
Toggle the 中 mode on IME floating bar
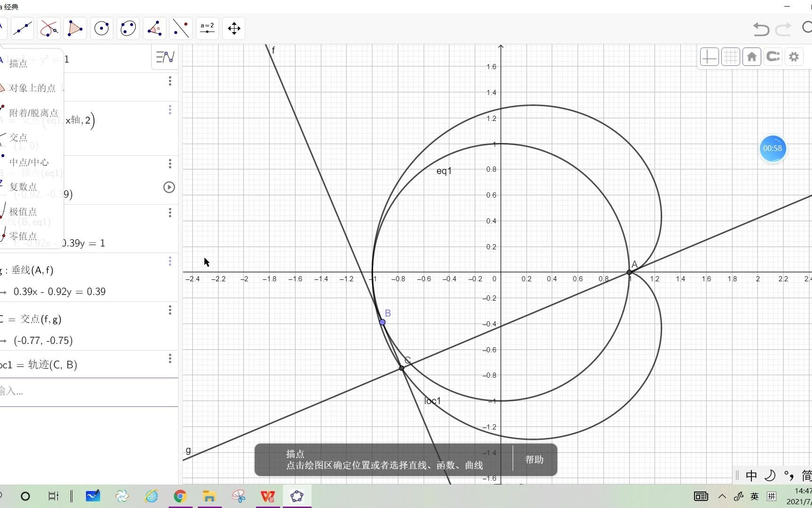point(751,476)
